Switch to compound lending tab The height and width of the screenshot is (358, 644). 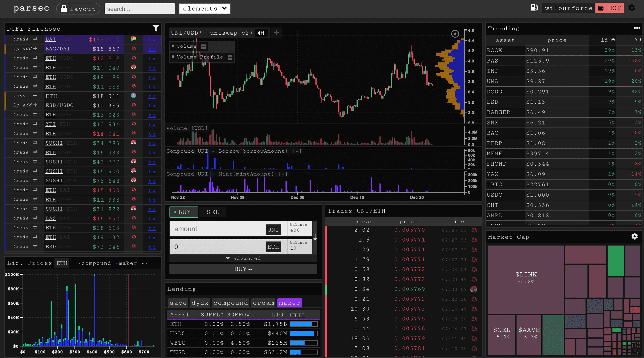coord(230,303)
